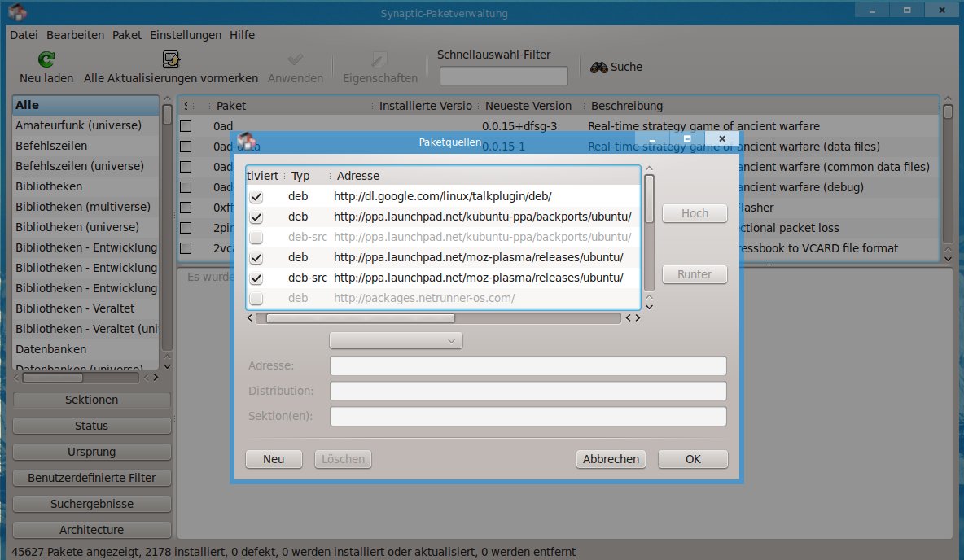Click left arrow of source list horizontal scrollbar
964x560 pixels.
pos(250,317)
